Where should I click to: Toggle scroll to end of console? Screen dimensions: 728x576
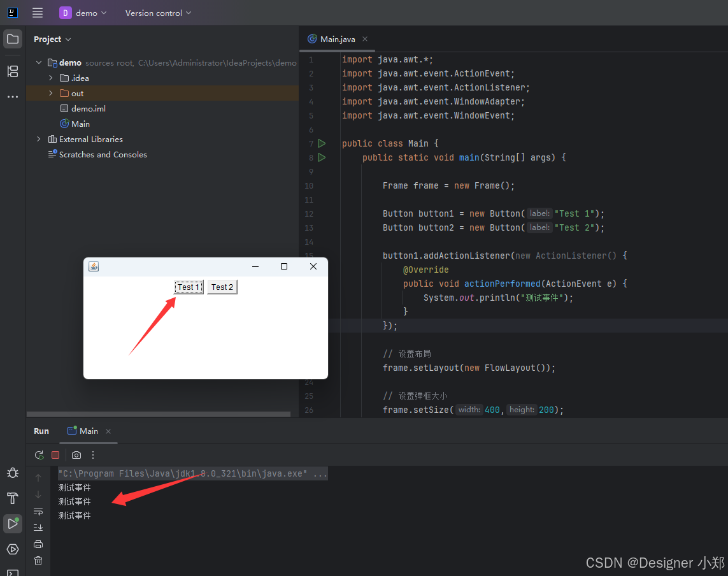pyautogui.click(x=38, y=527)
